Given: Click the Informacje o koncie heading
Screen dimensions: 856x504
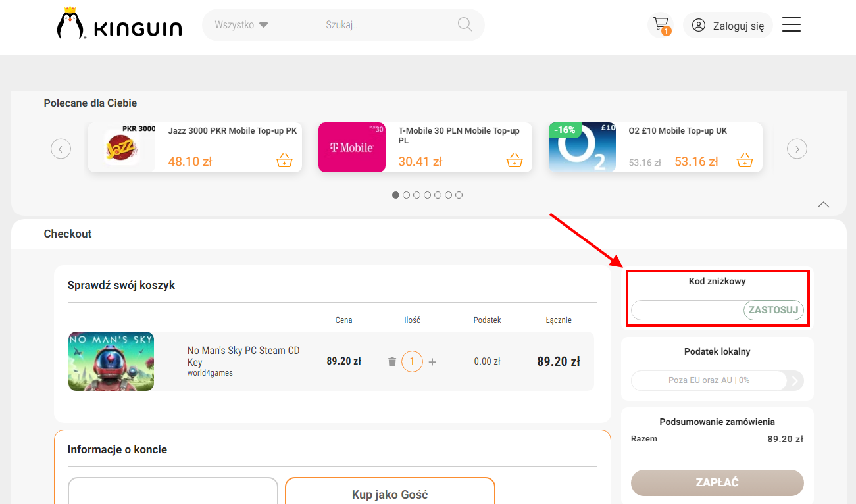Looking at the screenshot, I should point(117,449).
